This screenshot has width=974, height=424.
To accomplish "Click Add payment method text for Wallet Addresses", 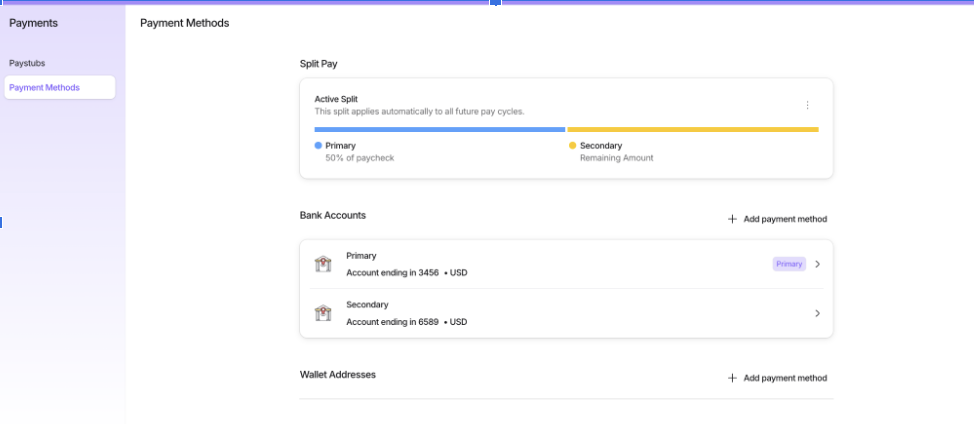I will coord(785,378).
